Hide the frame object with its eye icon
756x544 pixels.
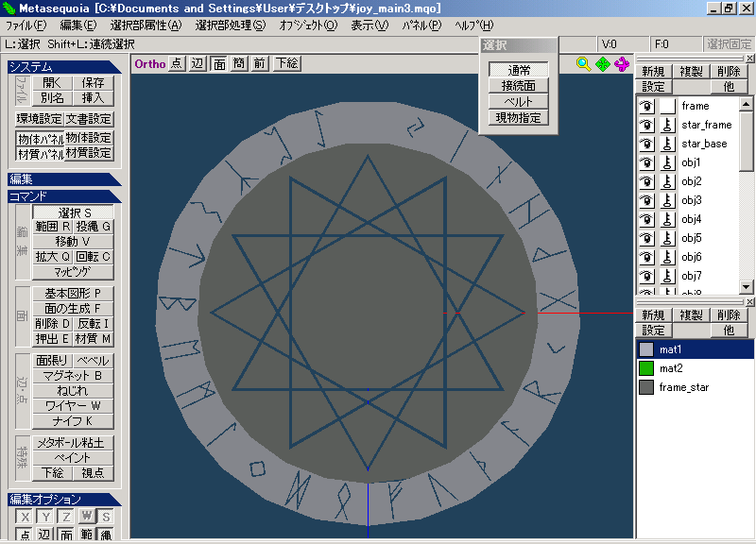click(646, 106)
